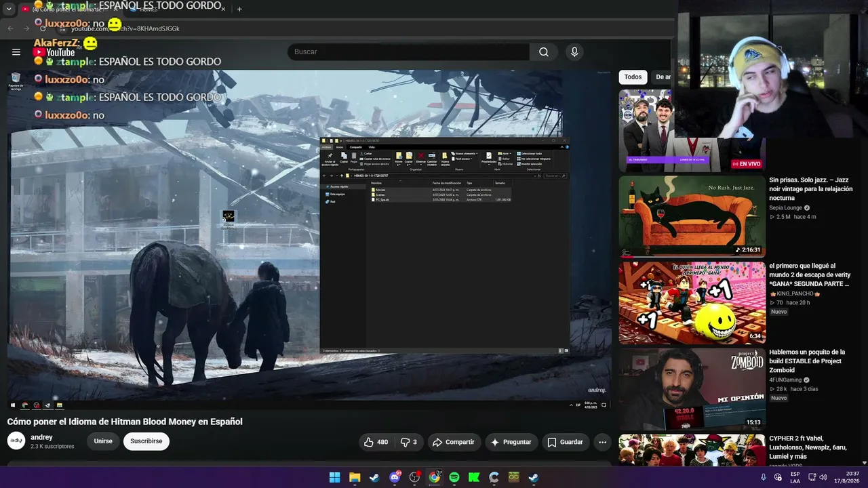Open andrey channel avatar

16,441
